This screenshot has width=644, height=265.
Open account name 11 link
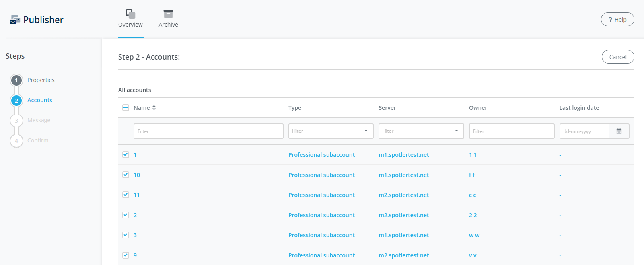[x=137, y=195]
